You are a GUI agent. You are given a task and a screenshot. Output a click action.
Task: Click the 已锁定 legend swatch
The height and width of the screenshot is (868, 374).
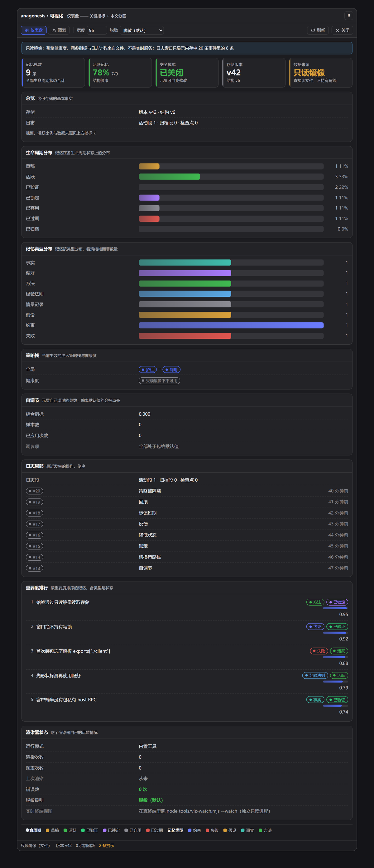tap(105, 831)
